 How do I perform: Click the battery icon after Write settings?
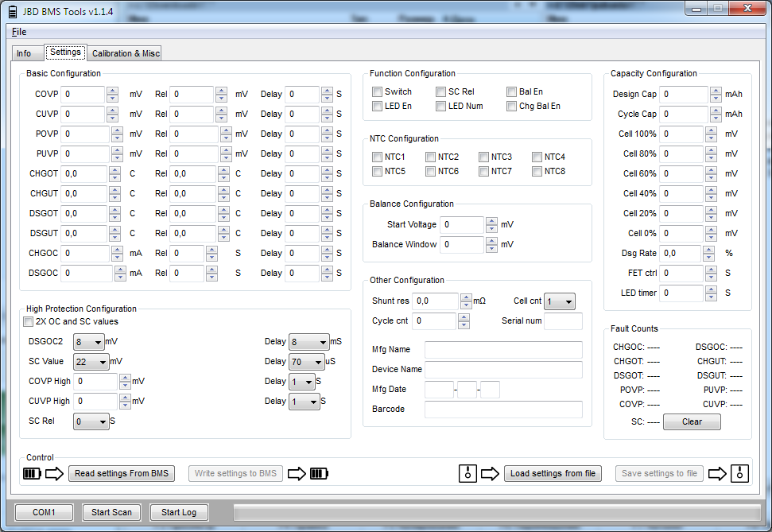(319, 474)
